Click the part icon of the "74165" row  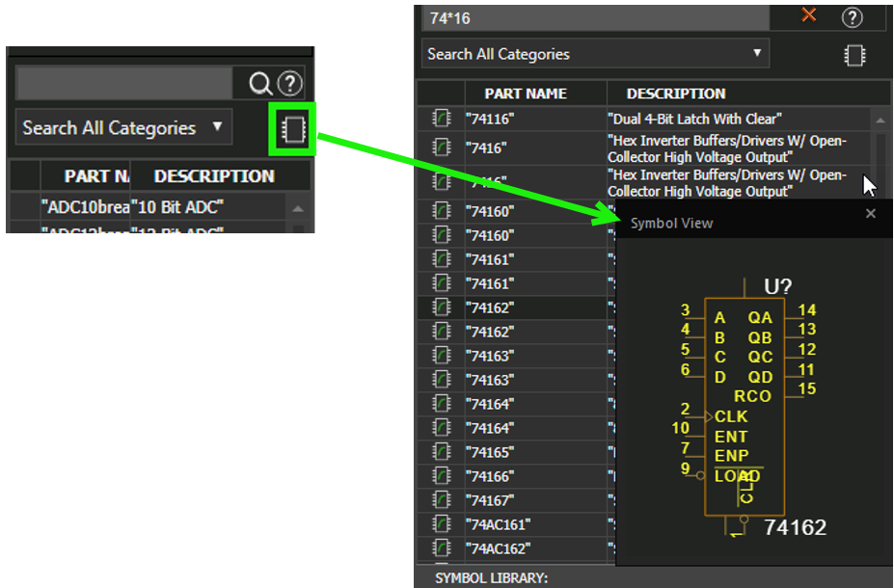[x=441, y=452]
